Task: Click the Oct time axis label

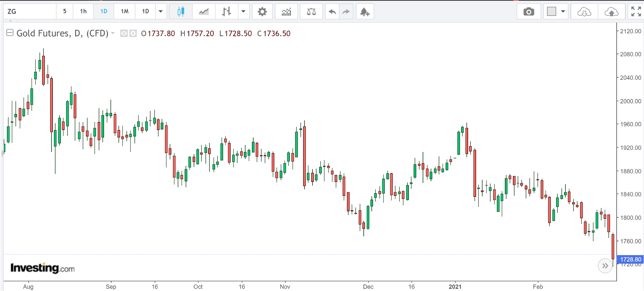Action: (x=198, y=286)
